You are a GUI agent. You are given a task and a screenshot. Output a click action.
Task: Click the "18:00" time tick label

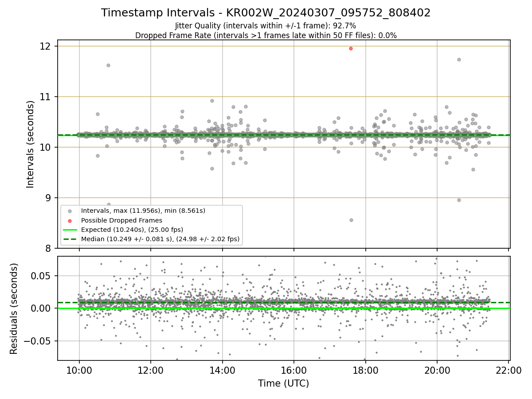[365, 369]
